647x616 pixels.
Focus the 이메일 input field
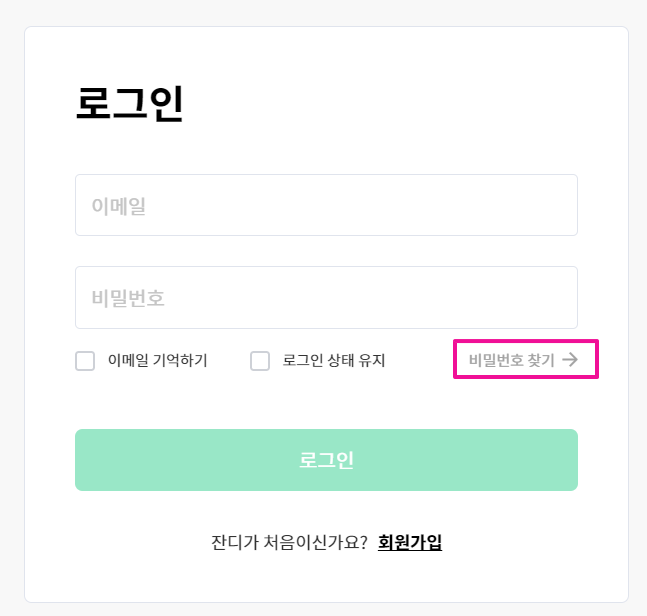point(326,205)
